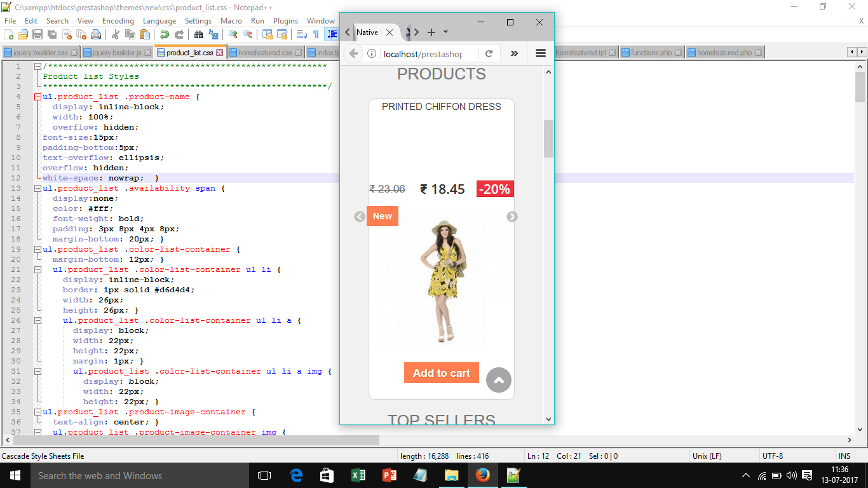Image resolution: width=868 pixels, height=488 pixels.
Task: Collapse the fold marker at line 13
Action: click(x=37, y=189)
